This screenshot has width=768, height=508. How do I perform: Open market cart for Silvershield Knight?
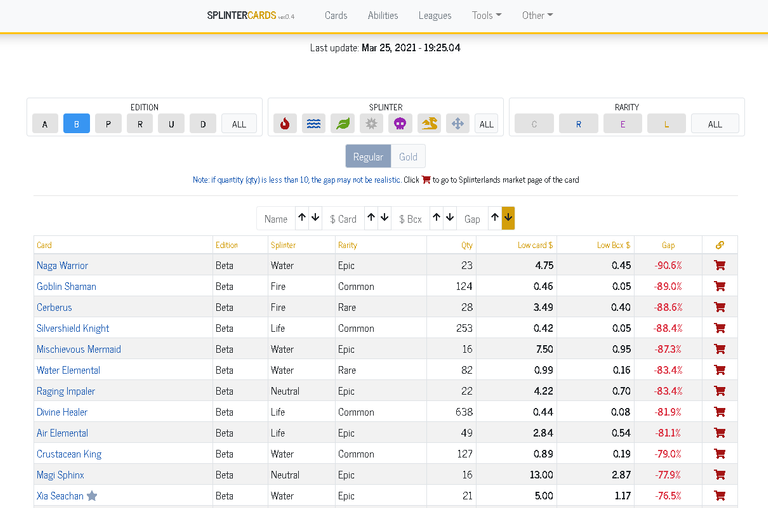720,328
